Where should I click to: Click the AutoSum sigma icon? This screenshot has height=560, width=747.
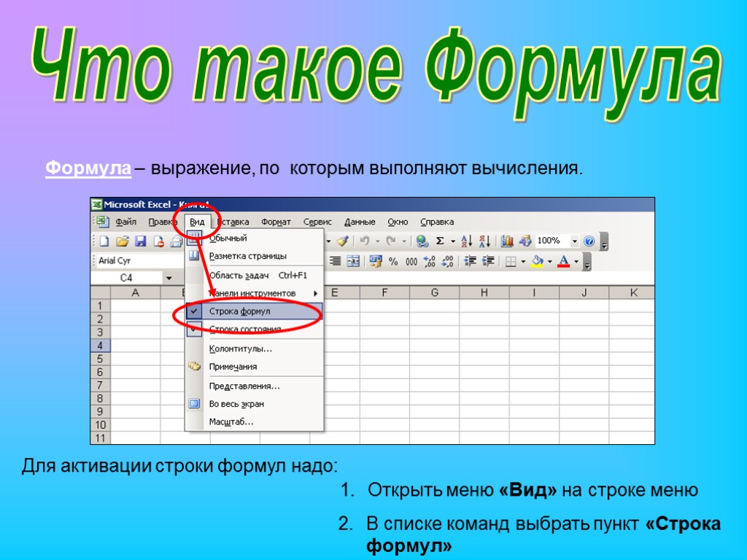pyautogui.click(x=440, y=241)
